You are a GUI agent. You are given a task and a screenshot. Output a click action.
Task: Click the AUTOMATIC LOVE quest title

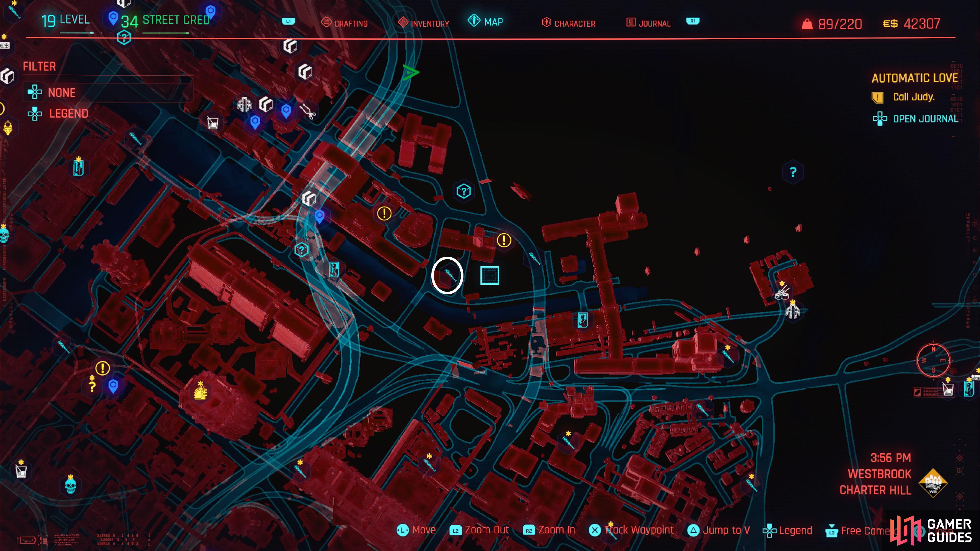click(x=915, y=78)
